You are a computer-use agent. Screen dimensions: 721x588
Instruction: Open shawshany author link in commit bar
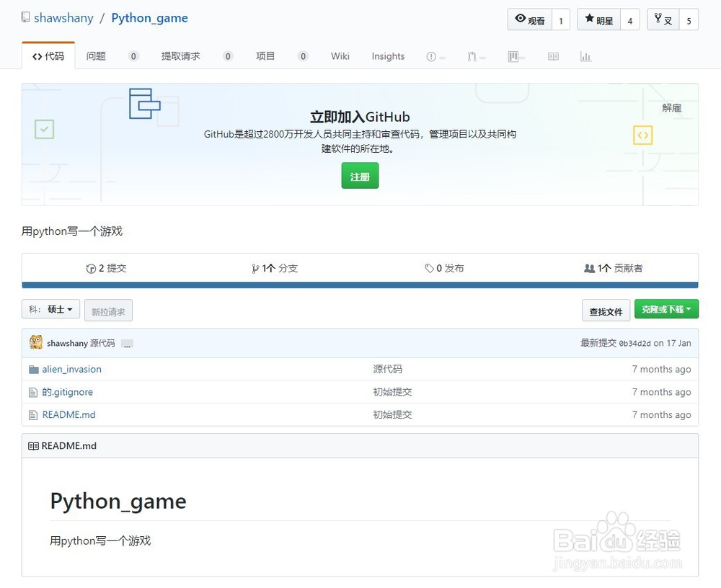(x=67, y=344)
